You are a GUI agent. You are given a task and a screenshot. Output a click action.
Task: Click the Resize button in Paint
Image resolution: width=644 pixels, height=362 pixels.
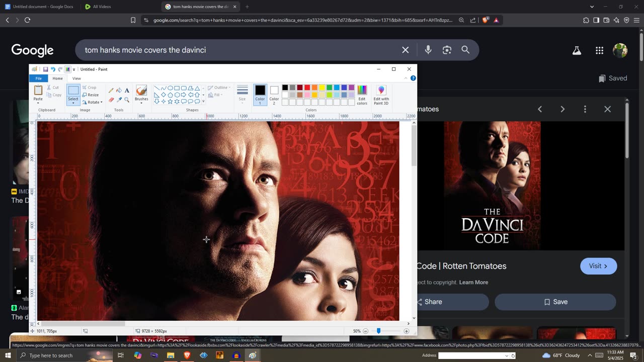(x=91, y=95)
